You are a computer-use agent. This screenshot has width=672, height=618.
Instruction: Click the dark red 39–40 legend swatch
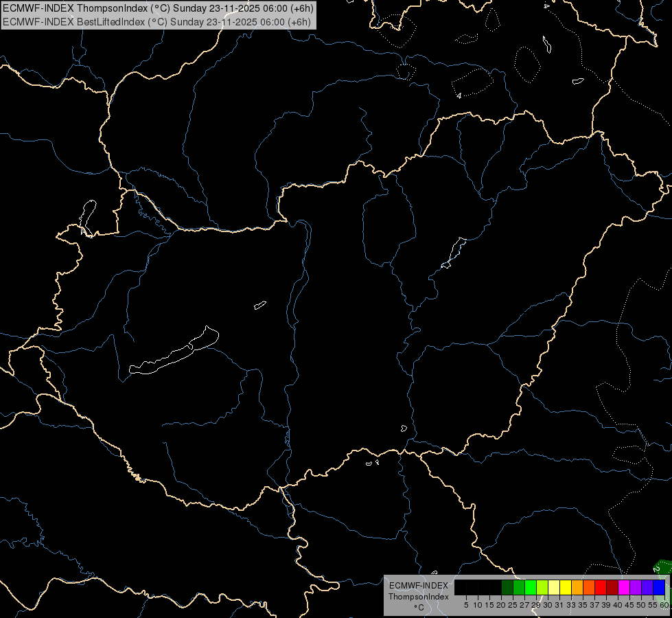[612, 587]
